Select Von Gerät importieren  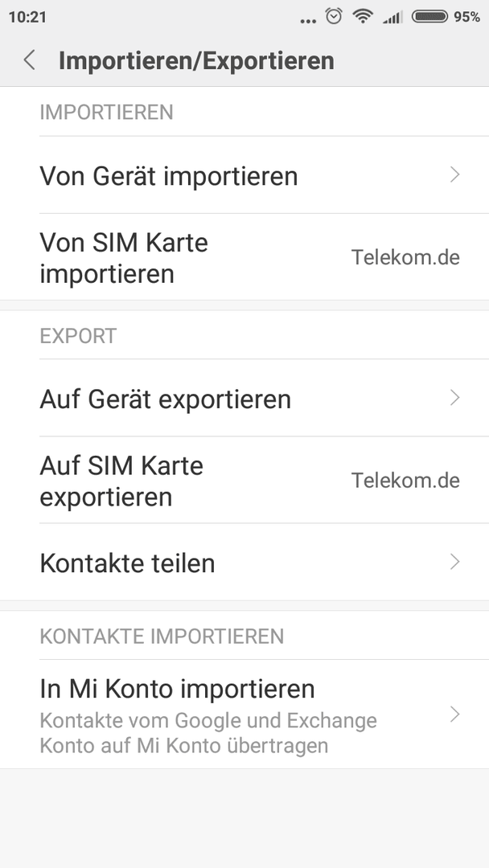tap(244, 175)
